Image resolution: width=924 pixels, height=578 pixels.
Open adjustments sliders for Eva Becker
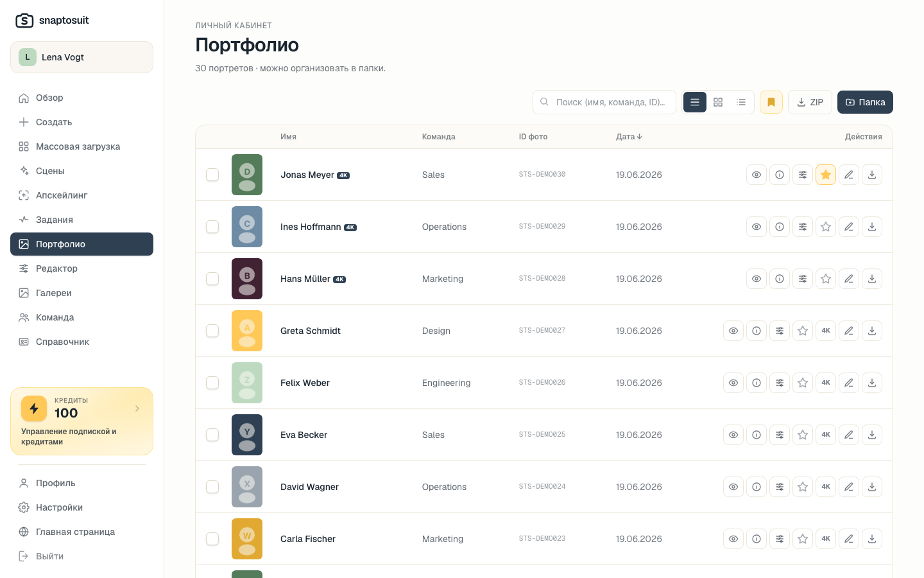coord(780,435)
